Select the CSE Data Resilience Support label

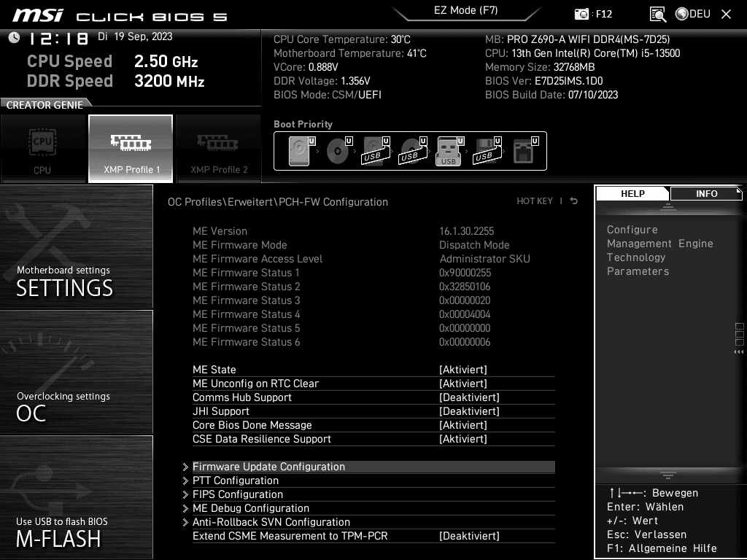262,438
